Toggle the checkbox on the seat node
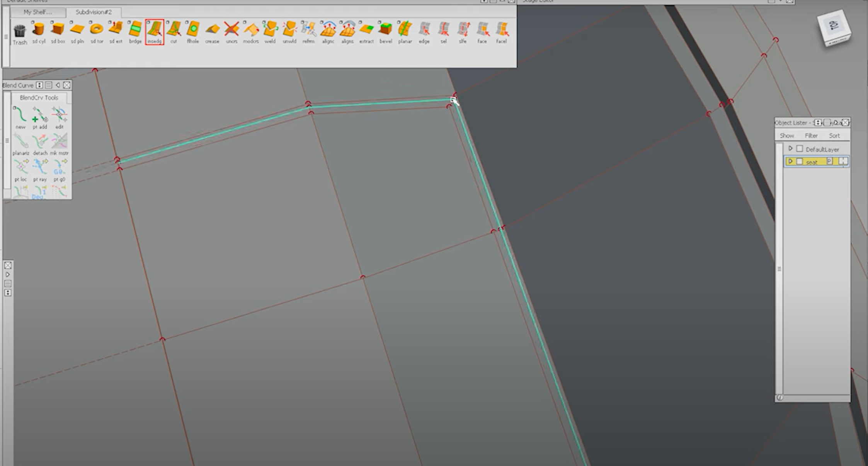The height and width of the screenshot is (466, 868). click(800, 162)
